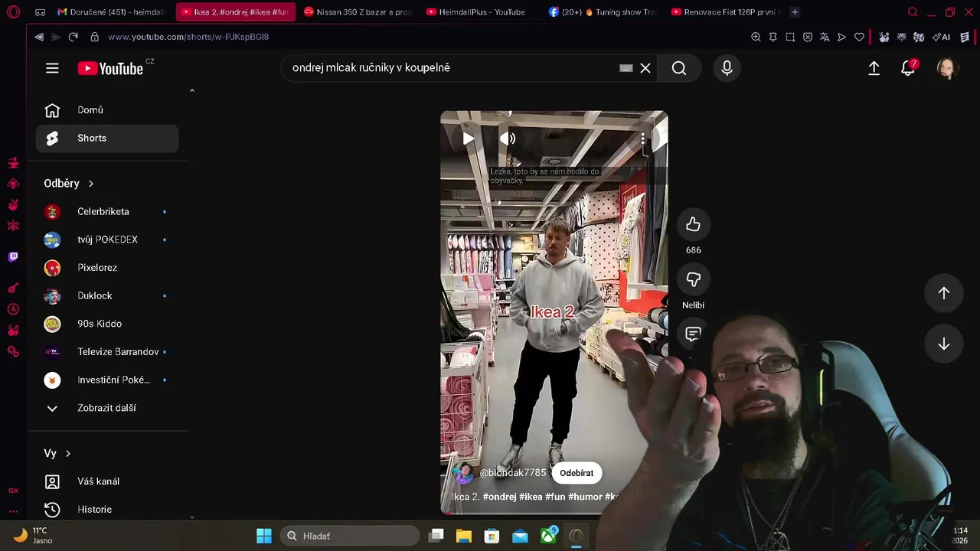Reload the YouTube page
980x551 pixels.
click(x=73, y=37)
